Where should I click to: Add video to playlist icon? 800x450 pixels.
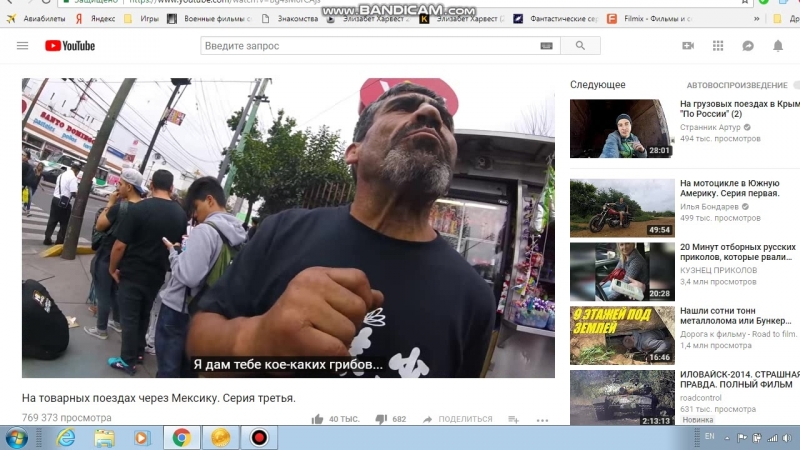click(514, 419)
